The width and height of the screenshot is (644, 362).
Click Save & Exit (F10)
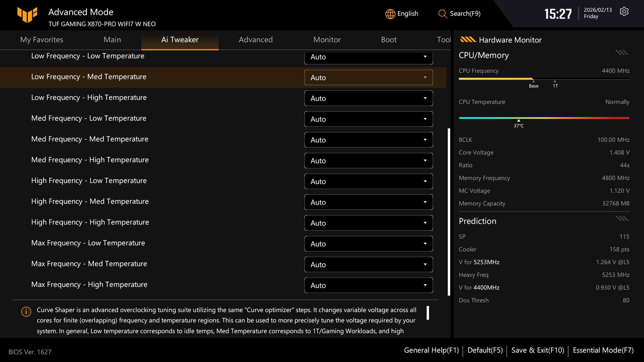pos(537,350)
